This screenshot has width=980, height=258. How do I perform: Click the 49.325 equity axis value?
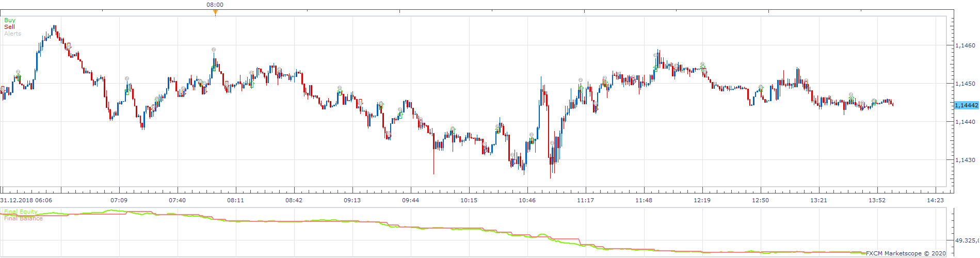[967, 240]
